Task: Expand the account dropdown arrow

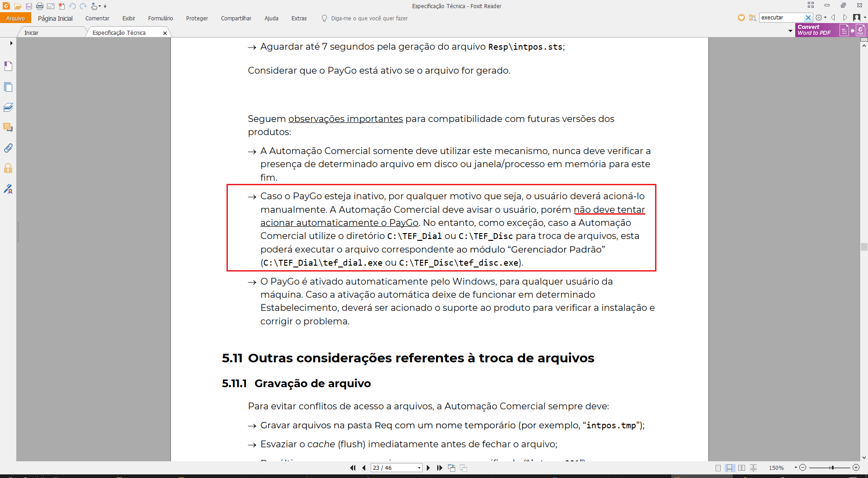Action: click(865, 18)
